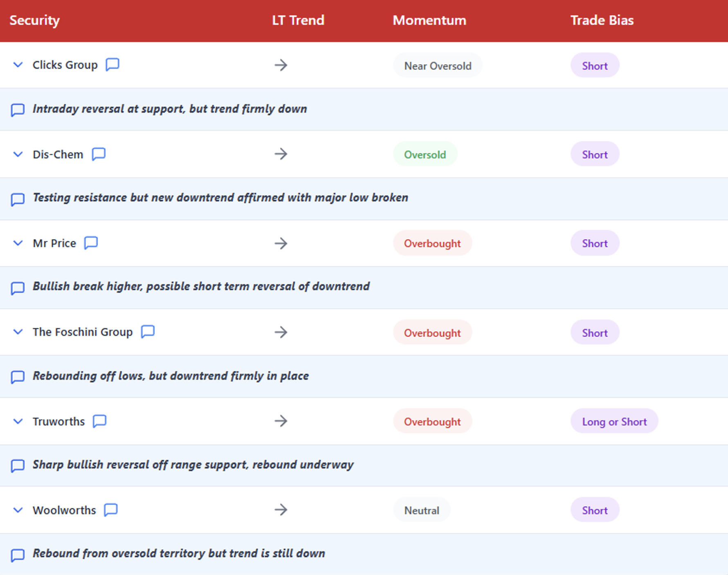728x575 pixels.
Task: Click comment icon before 'Bullish break higher' note
Action: click(18, 288)
